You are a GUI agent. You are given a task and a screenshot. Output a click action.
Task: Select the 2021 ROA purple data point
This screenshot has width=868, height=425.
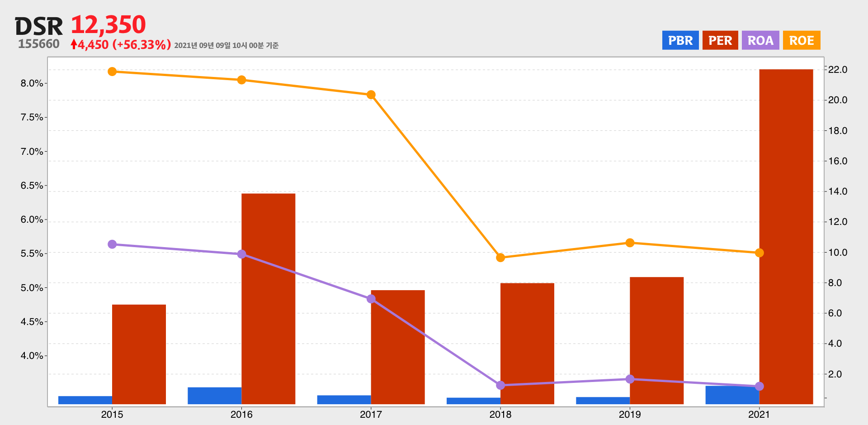click(759, 386)
